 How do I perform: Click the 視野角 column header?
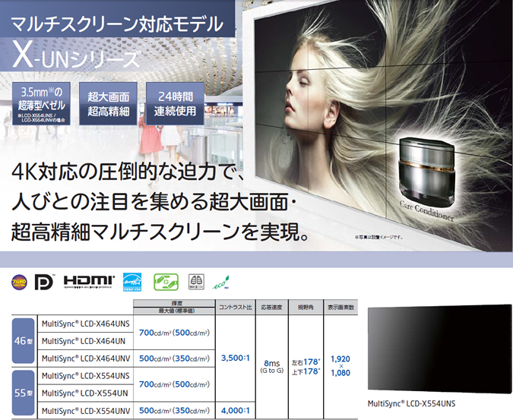(x=306, y=308)
